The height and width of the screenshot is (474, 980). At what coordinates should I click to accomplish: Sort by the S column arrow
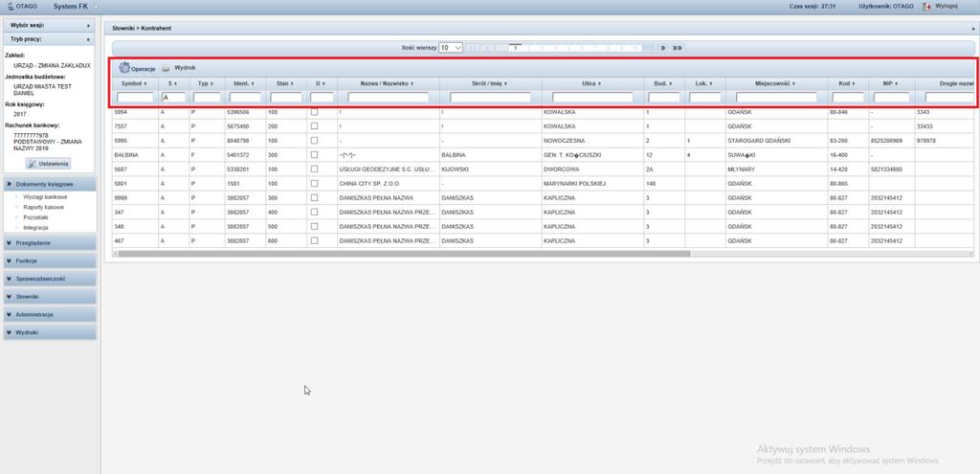tap(176, 83)
